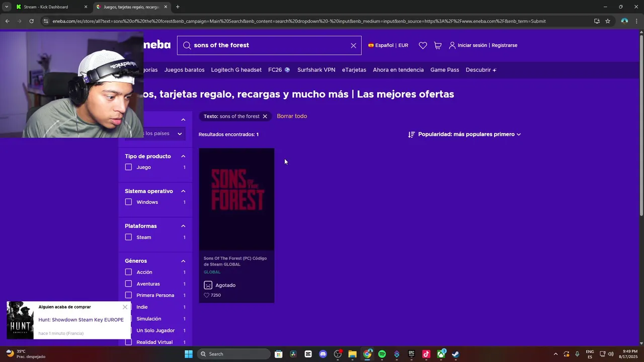Open the countries dropdown in filters
Image resolution: width=644 pixels, height=362 pixels.
click(164, 134)
